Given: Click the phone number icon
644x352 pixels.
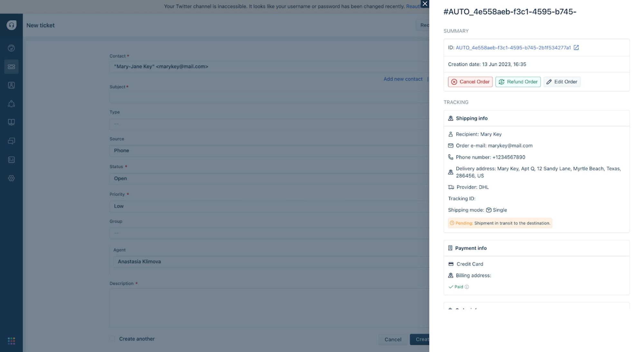Looking at the screenshot, I should pyautogui.click(x=451, y=157).
